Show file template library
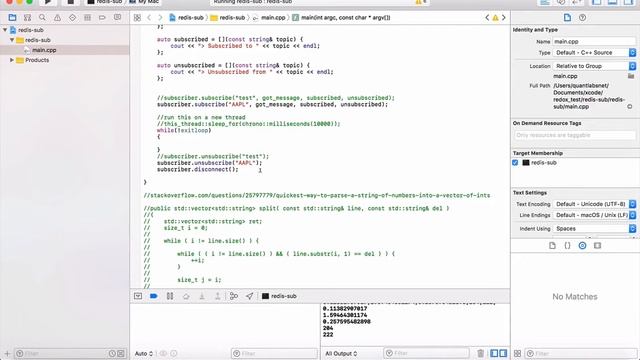640x360 pixels. [552, 246]
